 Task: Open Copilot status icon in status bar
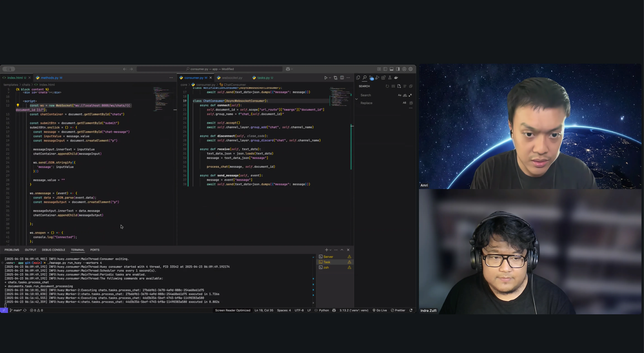(x=334, y=310)
